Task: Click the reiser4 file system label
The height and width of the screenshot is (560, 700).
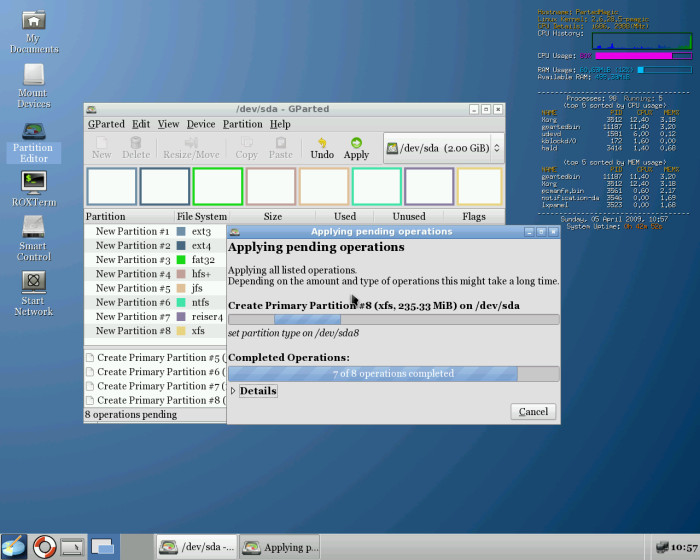Action: (207, 317)
